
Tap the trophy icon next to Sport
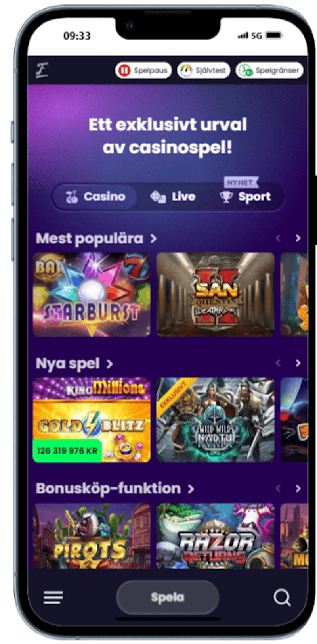[x=226, y=197]
